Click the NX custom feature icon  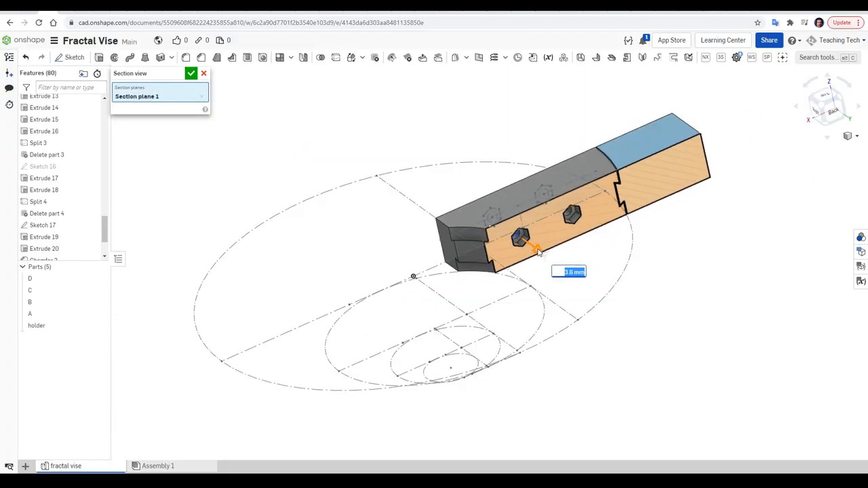705,58
